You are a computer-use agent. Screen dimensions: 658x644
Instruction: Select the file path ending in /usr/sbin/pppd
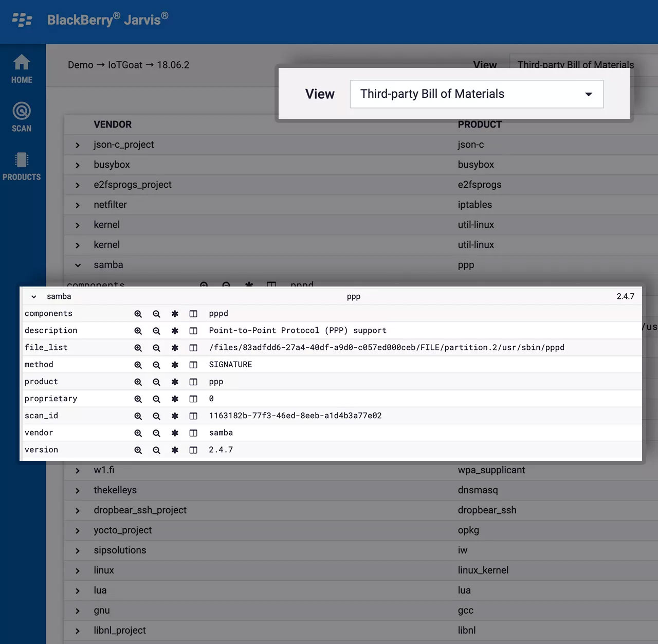tap(387, 348)
